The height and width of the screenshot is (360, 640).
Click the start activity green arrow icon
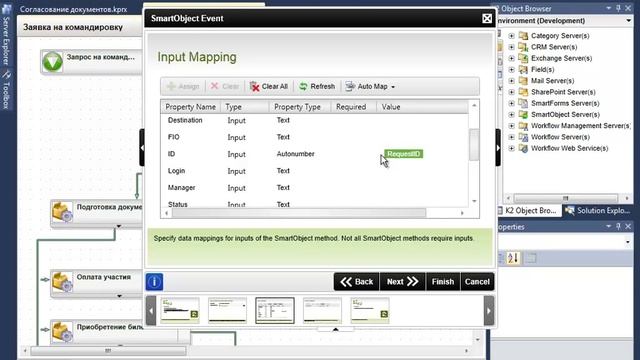[x=53, y=62]
